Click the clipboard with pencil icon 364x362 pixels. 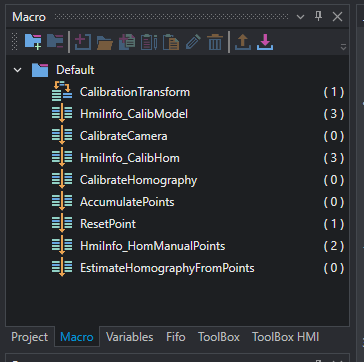click(149, 42)
